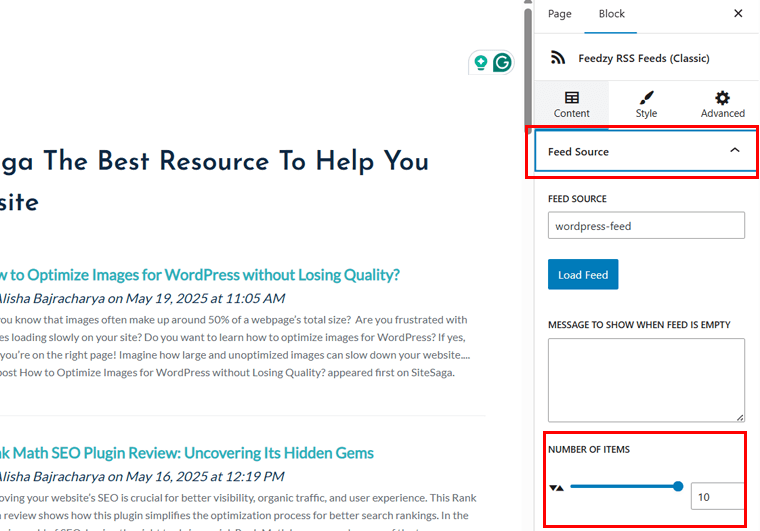
Task: Open the Advanced tab
Action: click(722, 104)
